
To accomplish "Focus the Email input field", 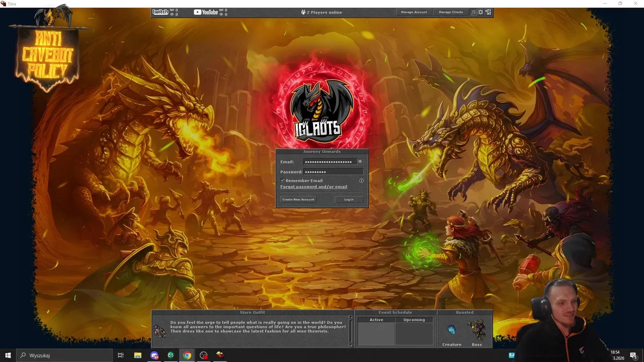I will point(330,162).
